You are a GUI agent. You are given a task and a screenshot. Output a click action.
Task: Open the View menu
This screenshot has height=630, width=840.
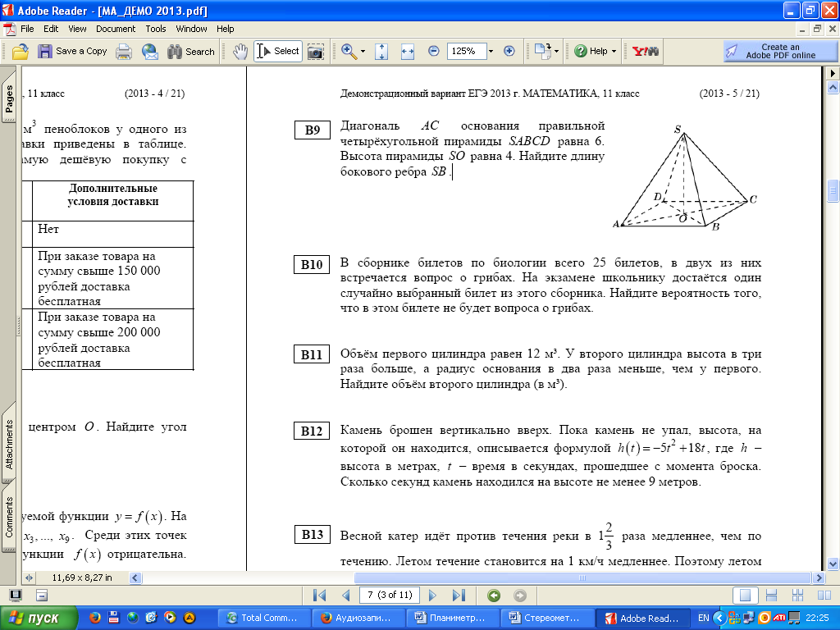(x=77, y=29)
